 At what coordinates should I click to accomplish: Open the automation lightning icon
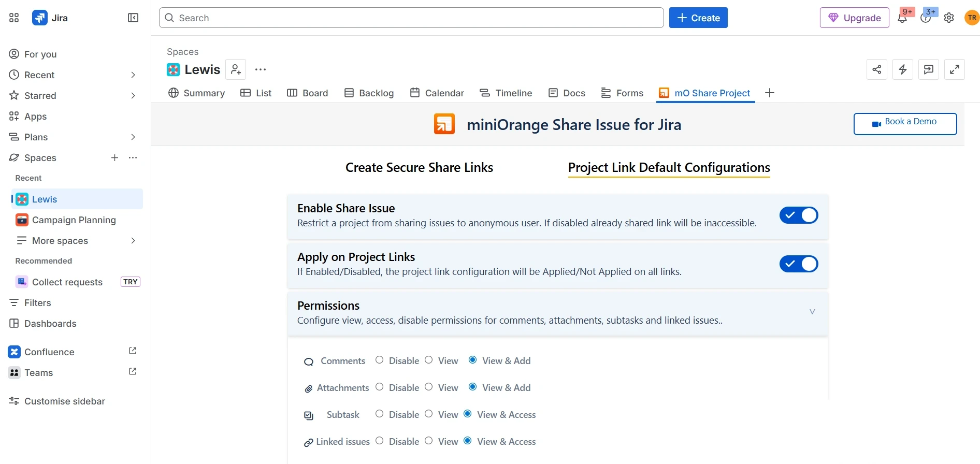click(903, 69)
